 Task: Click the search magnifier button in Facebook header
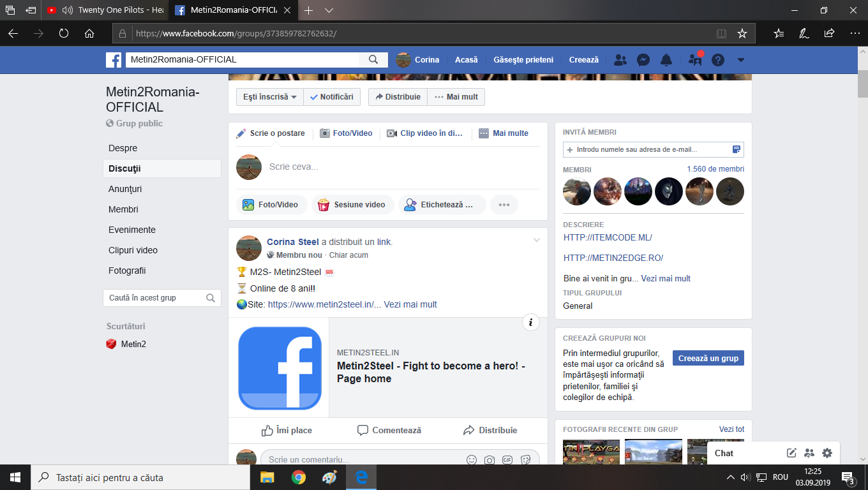coord(373,60)
